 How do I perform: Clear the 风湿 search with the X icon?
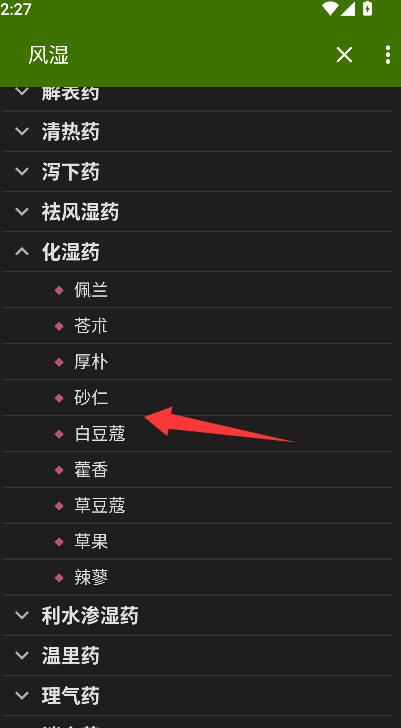[344, 55]
